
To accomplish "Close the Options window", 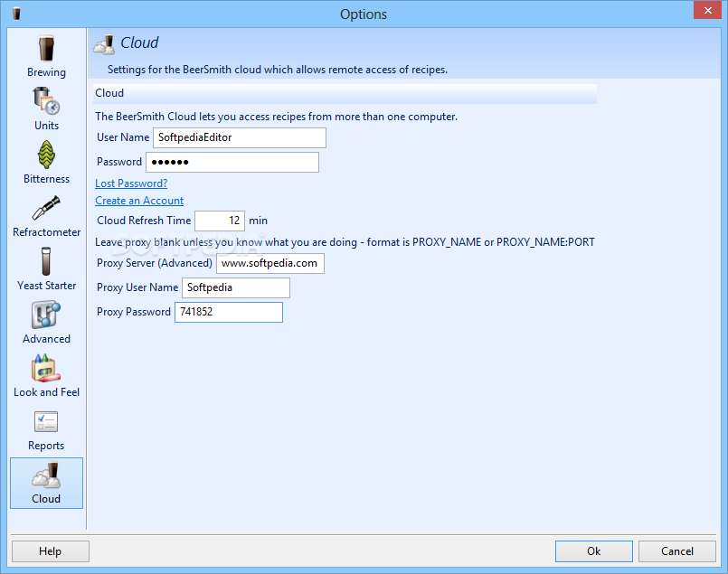I will (x=707, y=10).
